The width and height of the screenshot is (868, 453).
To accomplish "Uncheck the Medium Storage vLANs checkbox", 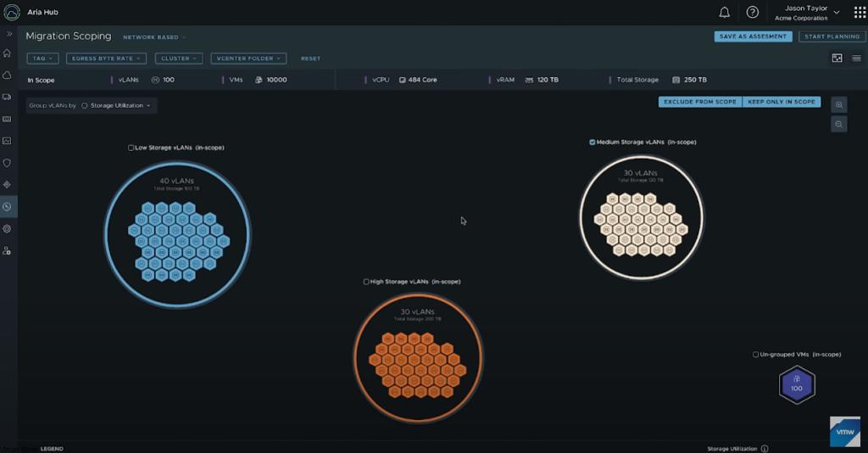I will (593, 143).
